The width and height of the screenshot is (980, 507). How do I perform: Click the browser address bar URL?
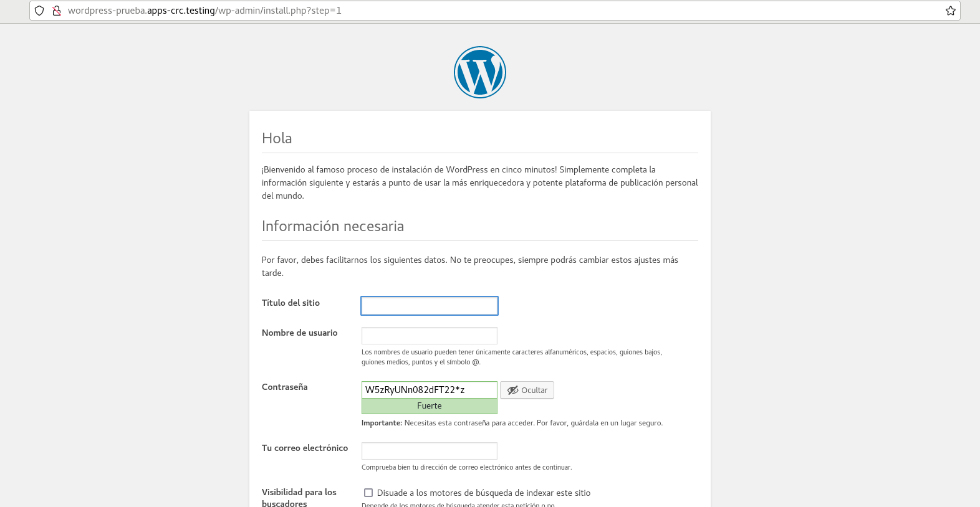tap(204, 11)
